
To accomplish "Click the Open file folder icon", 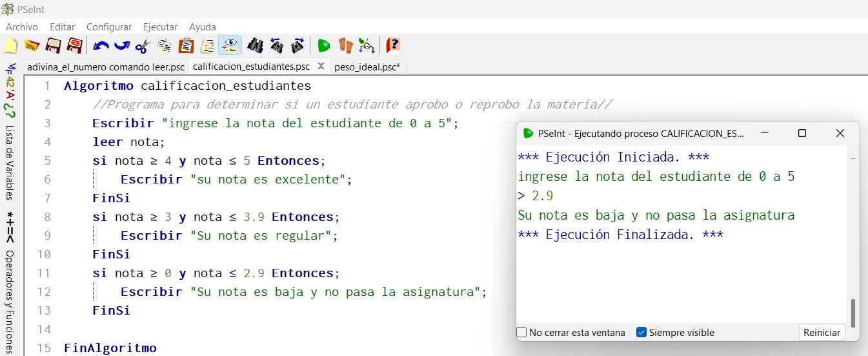I will point(32,46).
